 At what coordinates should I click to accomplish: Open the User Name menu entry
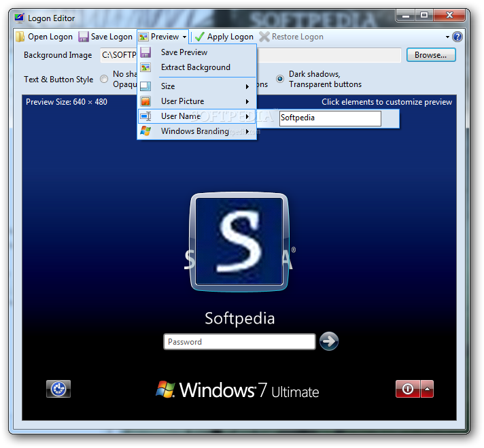(x=197, y=116)
